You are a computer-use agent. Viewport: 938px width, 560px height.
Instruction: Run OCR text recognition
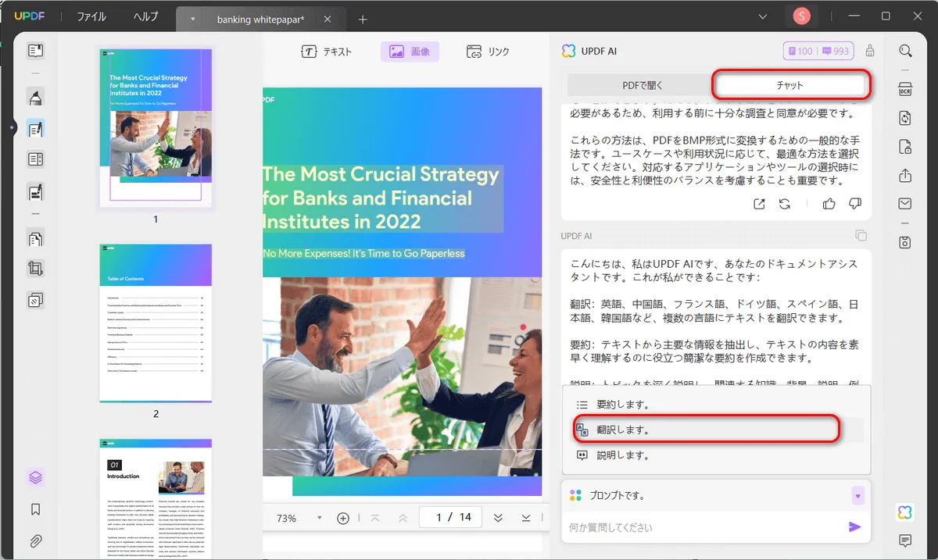point(905,87)
